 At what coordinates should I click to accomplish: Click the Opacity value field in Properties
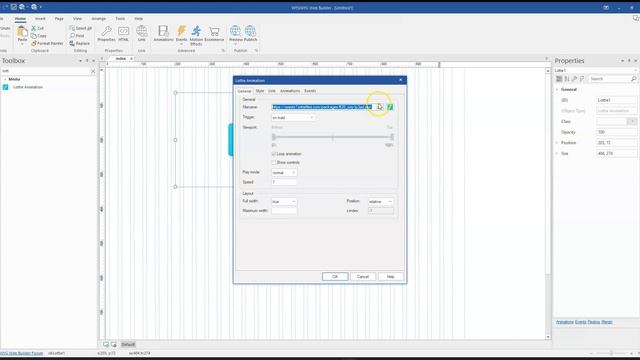(x=616, y=132)
